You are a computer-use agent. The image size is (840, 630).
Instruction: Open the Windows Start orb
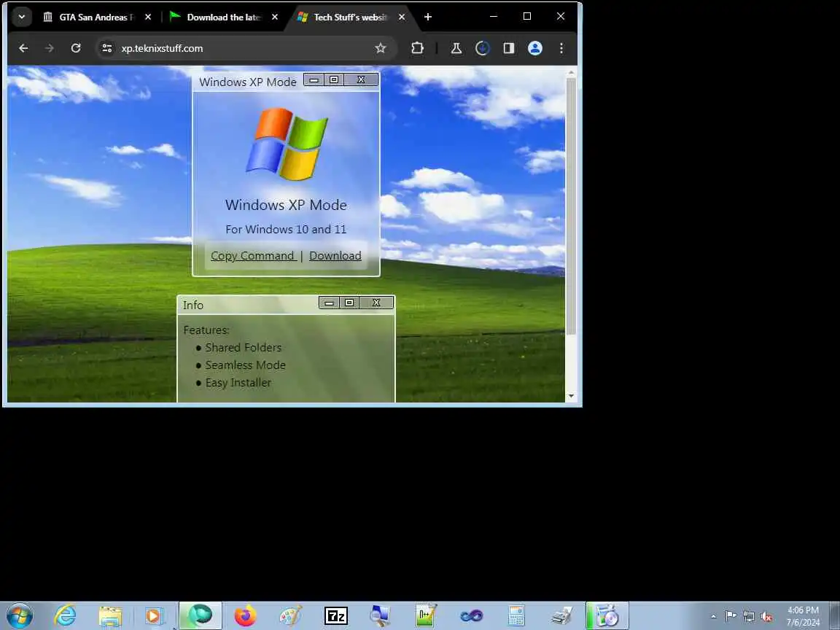(20, 616)
